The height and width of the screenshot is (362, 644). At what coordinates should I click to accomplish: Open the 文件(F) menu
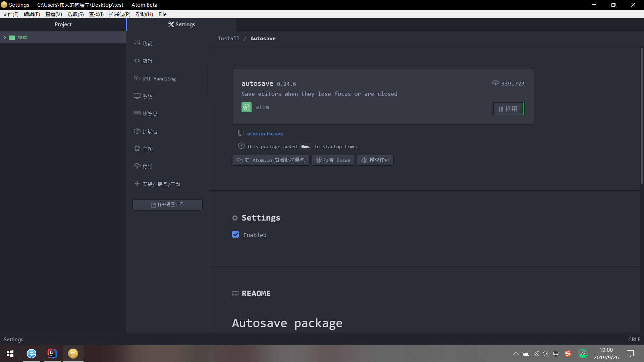coord(10,14)
